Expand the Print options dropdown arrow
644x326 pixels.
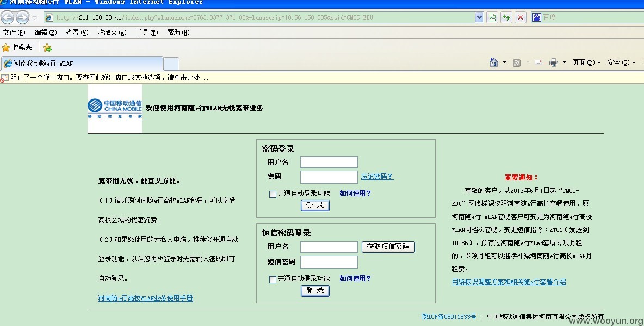tap(564, 62)
